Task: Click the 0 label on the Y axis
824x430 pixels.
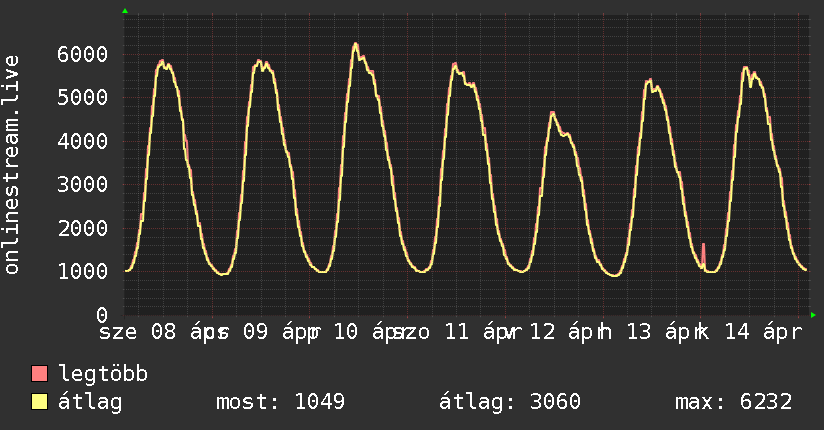Action: [102, 314]
